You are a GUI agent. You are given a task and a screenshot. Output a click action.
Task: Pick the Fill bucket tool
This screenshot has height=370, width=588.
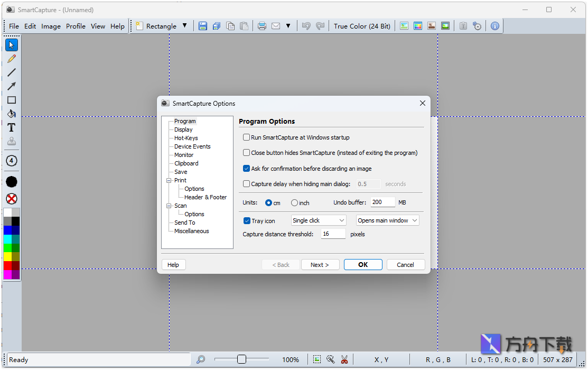[x=11, y=114]
